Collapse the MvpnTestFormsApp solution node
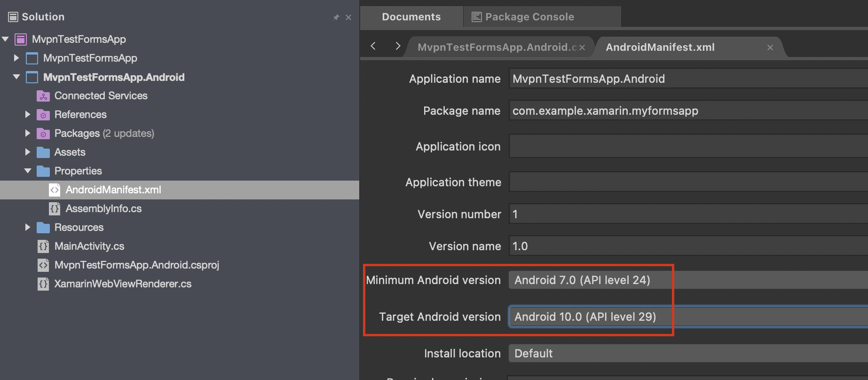 tap(6, 39)
